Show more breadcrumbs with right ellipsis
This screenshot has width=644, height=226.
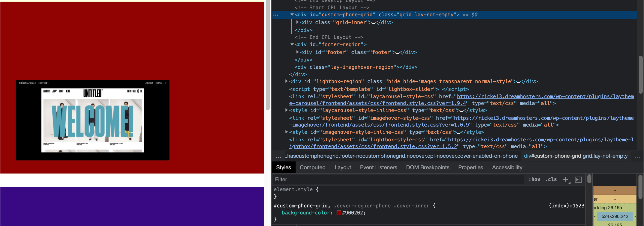(637, 157)
